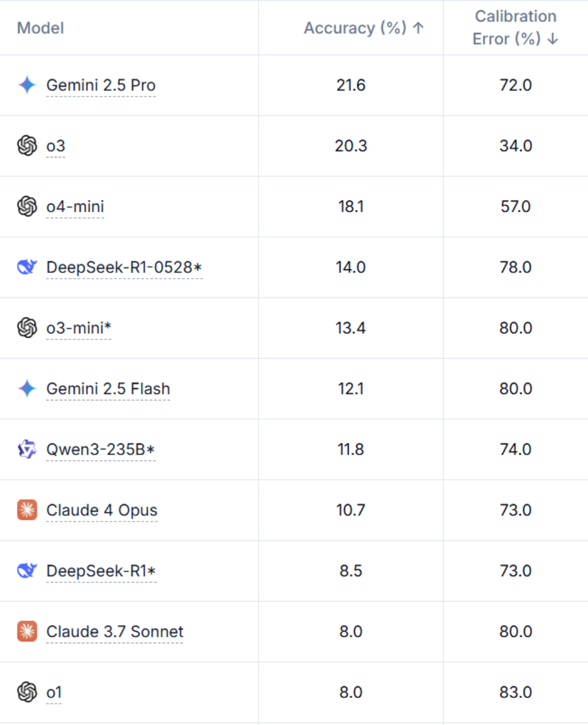
Task: Open the o3-mini model link
Action: tap(79, 328)
